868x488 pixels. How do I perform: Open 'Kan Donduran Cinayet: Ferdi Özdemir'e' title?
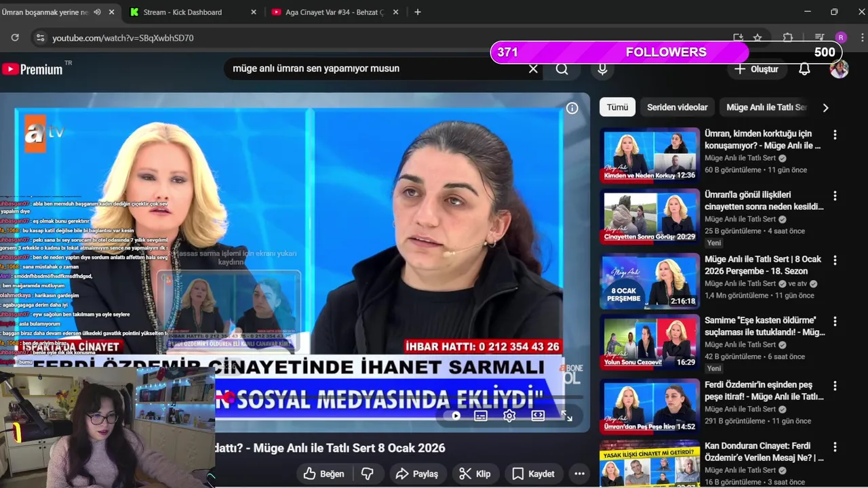[x=764, y=452]
